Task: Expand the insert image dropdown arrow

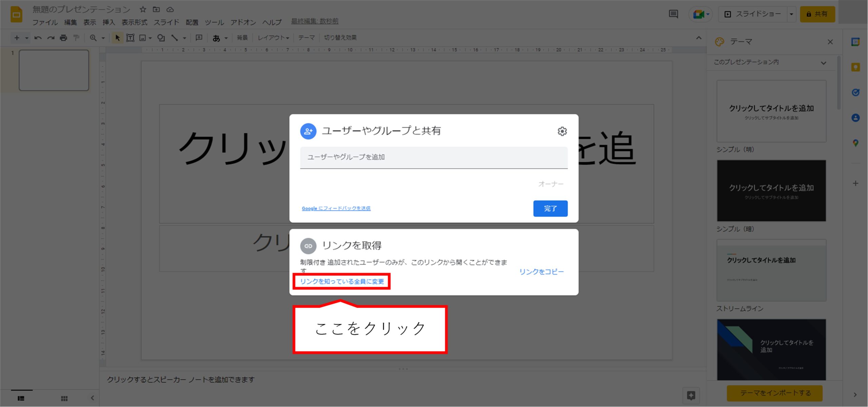Action: point(150,38)
